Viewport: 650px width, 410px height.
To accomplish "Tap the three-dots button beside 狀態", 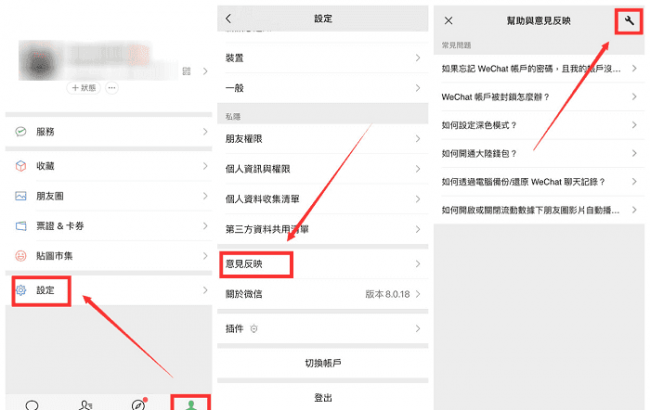I will point(112,88).
